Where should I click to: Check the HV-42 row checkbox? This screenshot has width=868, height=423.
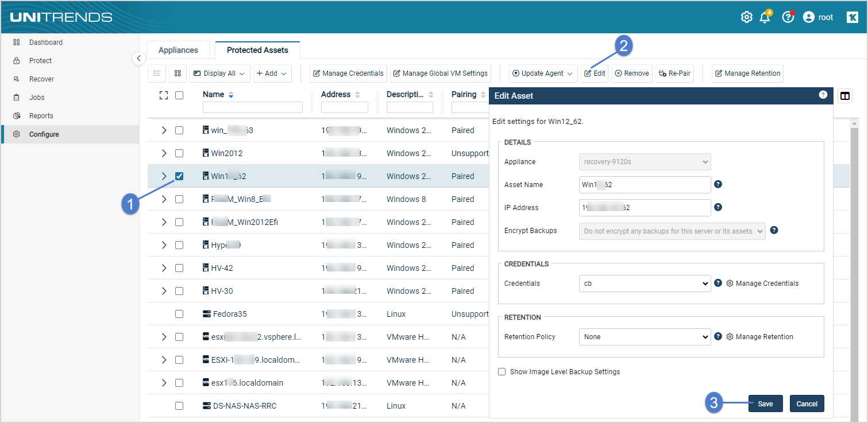179,268
